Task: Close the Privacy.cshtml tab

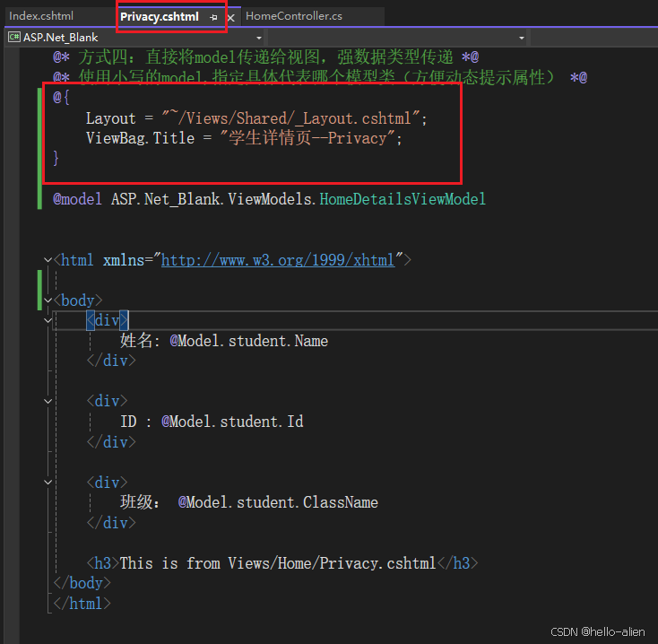Action: [x=230, y=18]
